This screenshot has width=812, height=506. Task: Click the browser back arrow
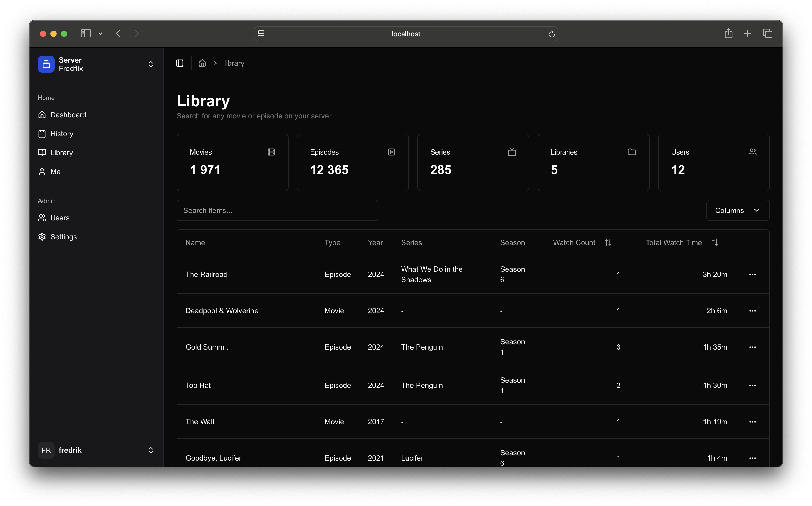coord(118,33)
